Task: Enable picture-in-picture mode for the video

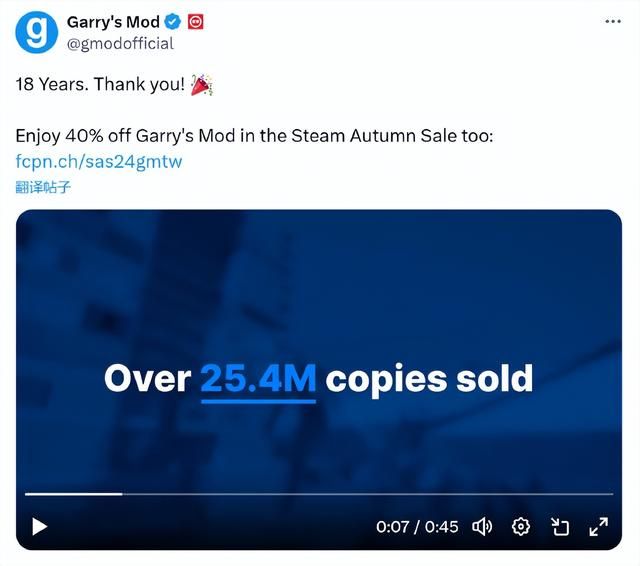Action: (560, 526)
